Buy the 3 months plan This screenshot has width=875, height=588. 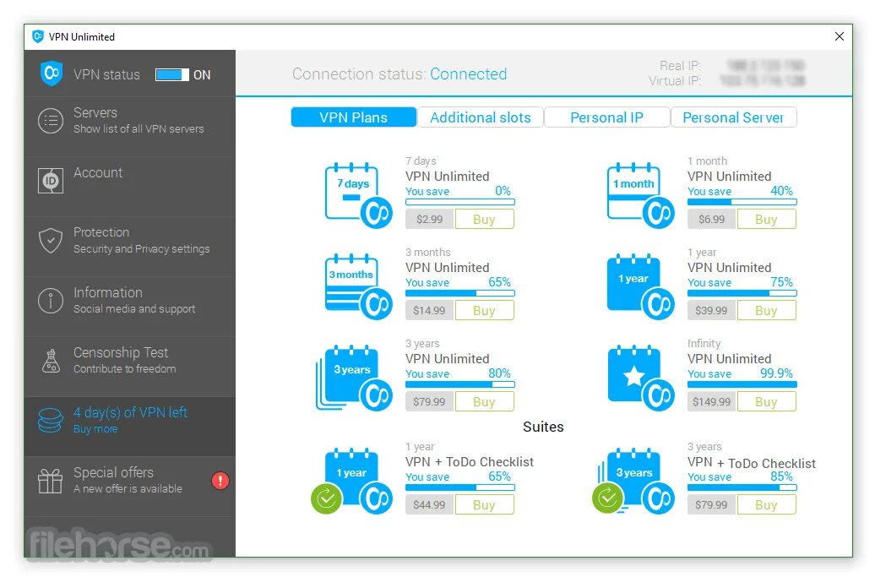tap(485, 310)
